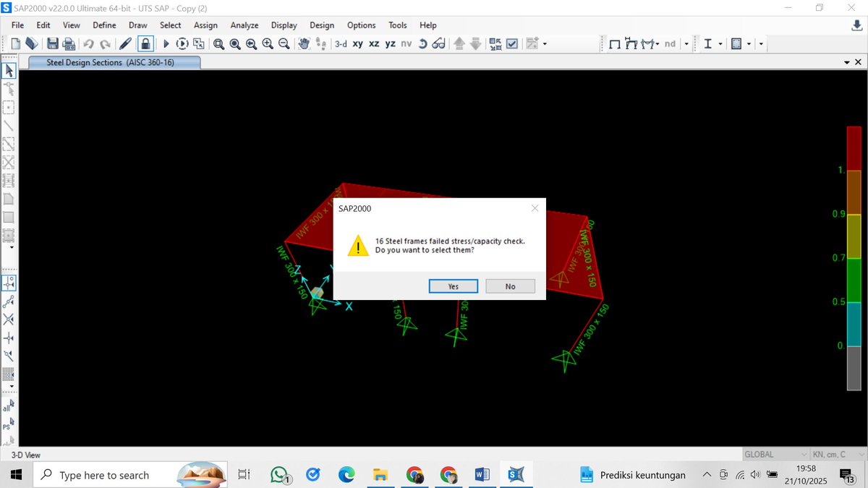Viewport: 868px width, 488px height.
Task: Click the Move Down in List arrow
Action: point(475,44)
